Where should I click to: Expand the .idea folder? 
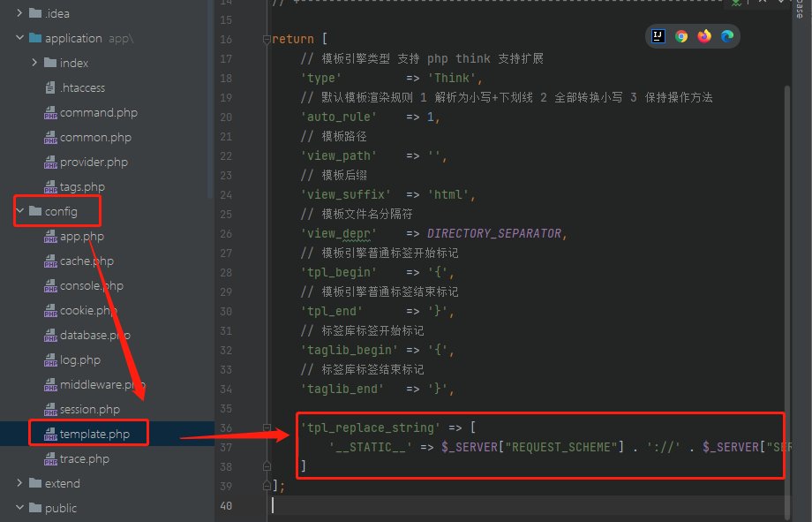19,14
